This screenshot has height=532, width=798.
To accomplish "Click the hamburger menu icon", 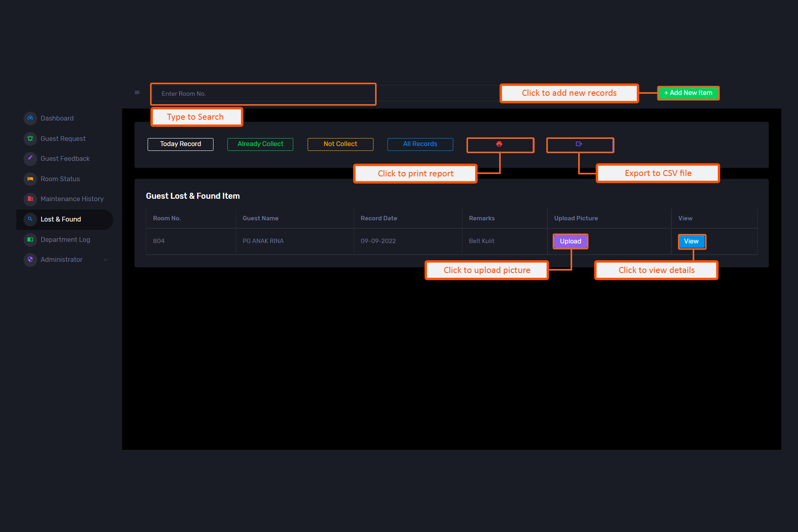I will (137, 93).
